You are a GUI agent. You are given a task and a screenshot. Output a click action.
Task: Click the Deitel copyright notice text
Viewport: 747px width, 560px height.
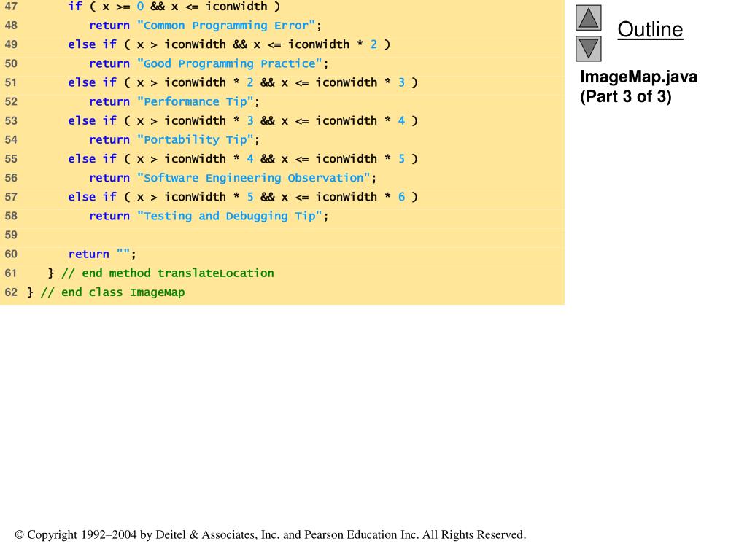click(270, 534)
